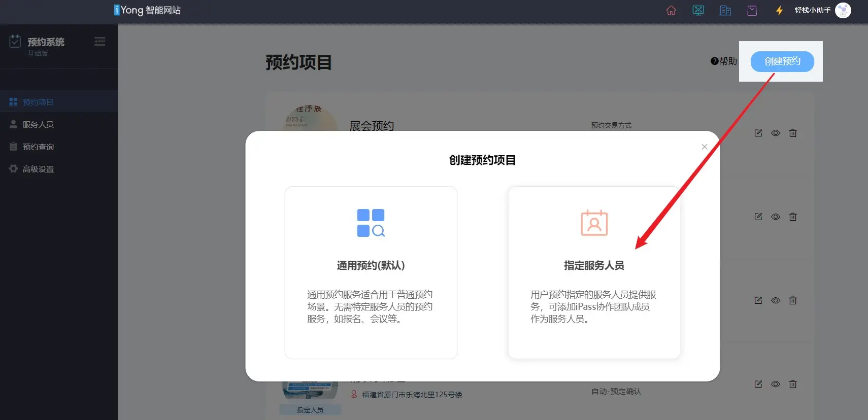Open the shopping bag icon in the top bar
The width and height of the screenshot is (868, 420).
pos(752,11)
